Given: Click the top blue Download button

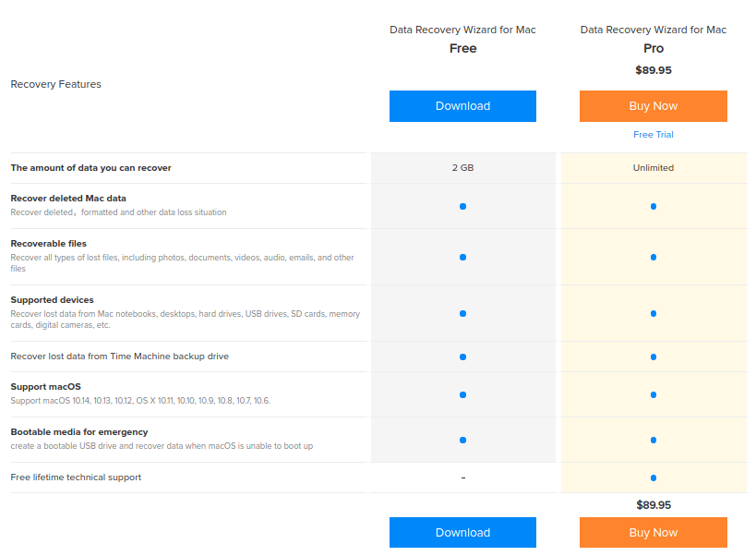Looking at the screenshot, I should (x=462, y=106).
